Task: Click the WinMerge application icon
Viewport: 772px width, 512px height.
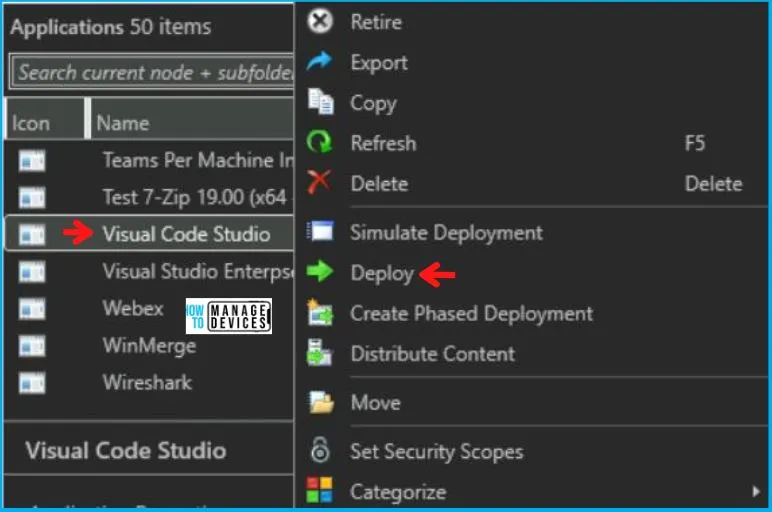Action: [x=32, y=346]
